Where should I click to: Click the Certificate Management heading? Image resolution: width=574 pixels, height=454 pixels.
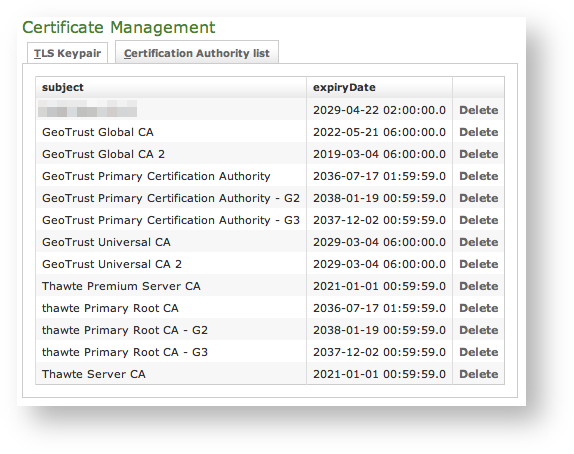[119, 27]
